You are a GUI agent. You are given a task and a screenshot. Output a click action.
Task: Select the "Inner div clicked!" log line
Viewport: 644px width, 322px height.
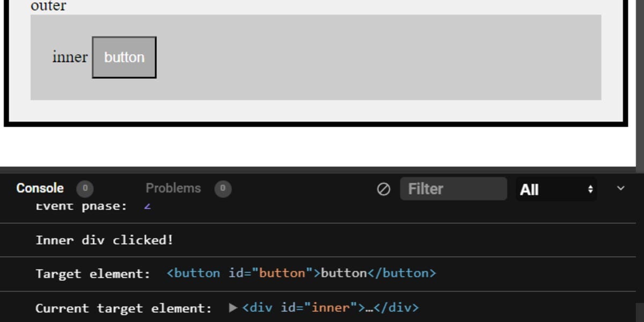(105, 240)
